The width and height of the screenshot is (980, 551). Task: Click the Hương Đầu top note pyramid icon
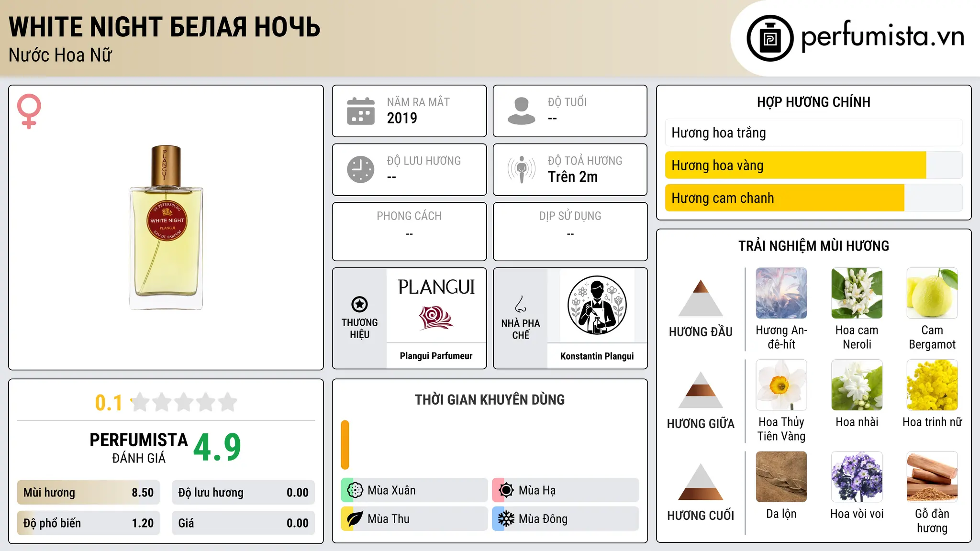pyautogui.click(x=701, y=298)
